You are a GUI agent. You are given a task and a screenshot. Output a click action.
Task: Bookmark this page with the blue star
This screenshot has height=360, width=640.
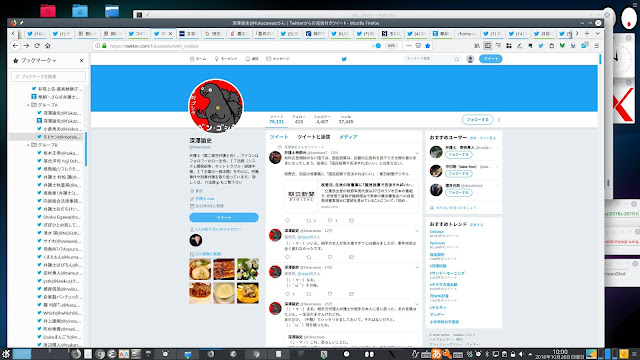point(427,46)
